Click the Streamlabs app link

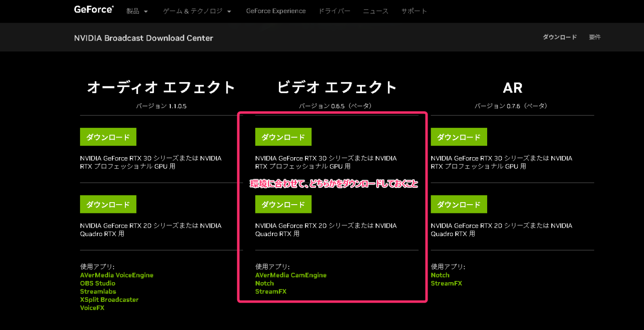[x=98, y=291]
